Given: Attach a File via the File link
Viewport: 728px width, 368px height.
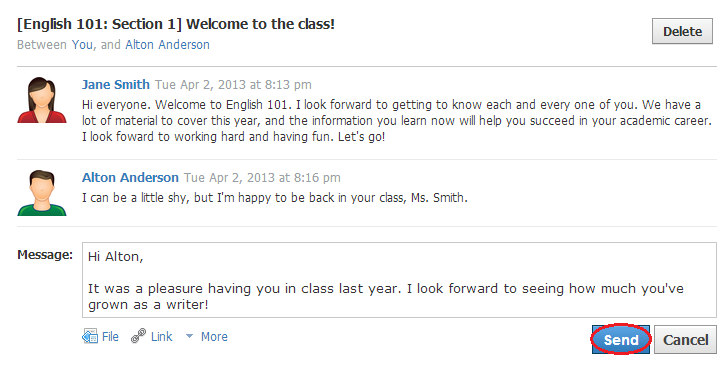Looking at the screenshot, I should tap(110, 337).
